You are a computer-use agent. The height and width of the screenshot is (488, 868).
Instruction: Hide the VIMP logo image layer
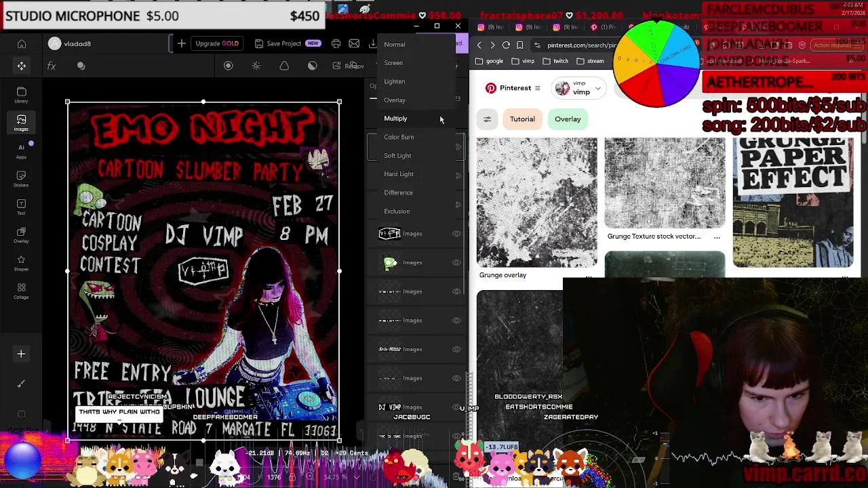(x=456, y=233)
